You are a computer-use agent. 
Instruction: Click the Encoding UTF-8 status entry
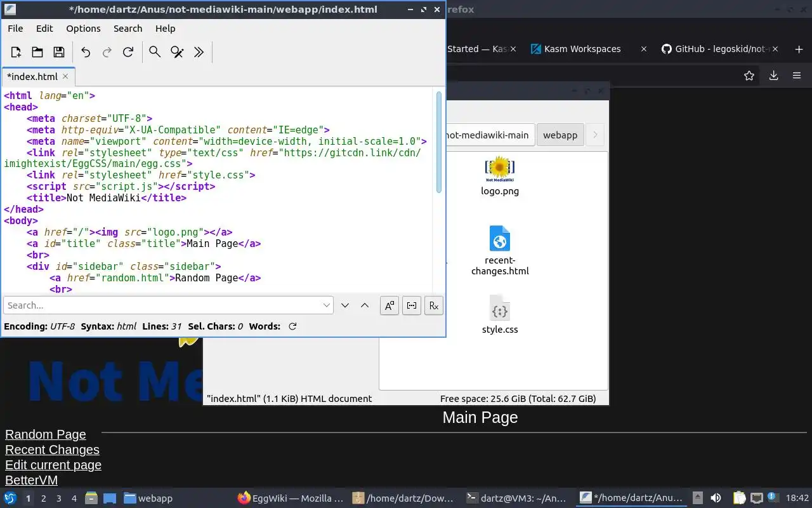(39, 326)
